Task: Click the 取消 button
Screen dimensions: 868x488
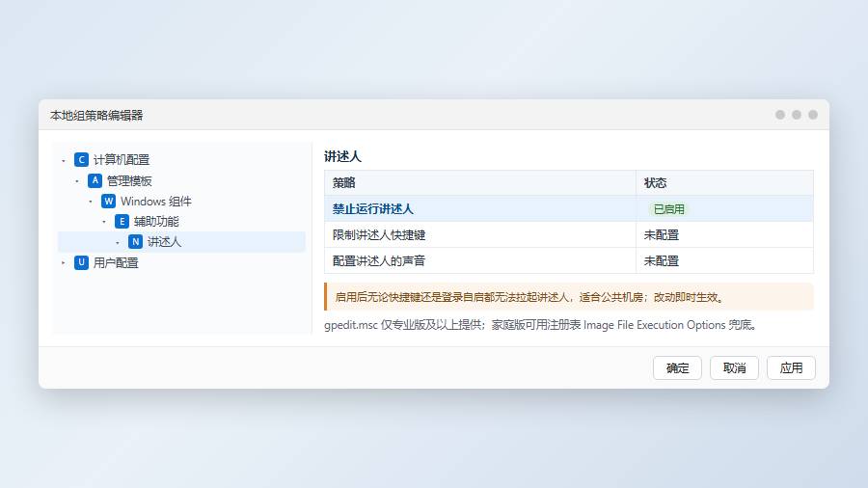Action: (734, 368)
